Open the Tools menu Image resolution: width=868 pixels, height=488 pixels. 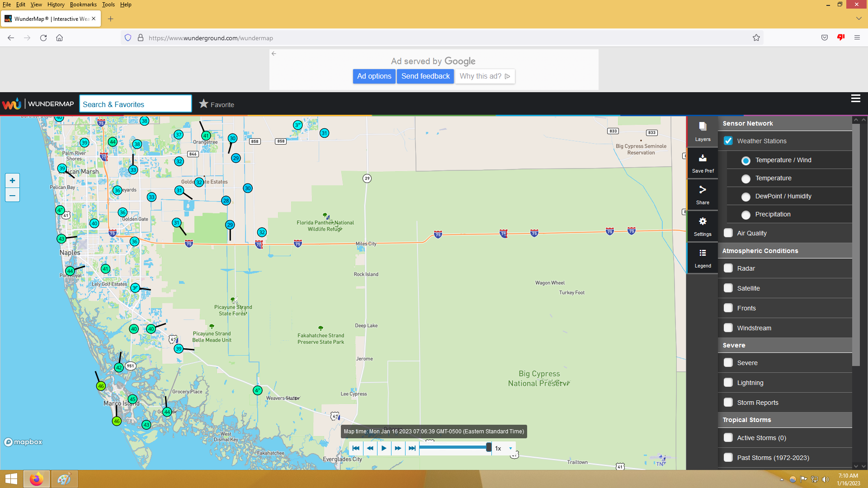tap(108, 5)
